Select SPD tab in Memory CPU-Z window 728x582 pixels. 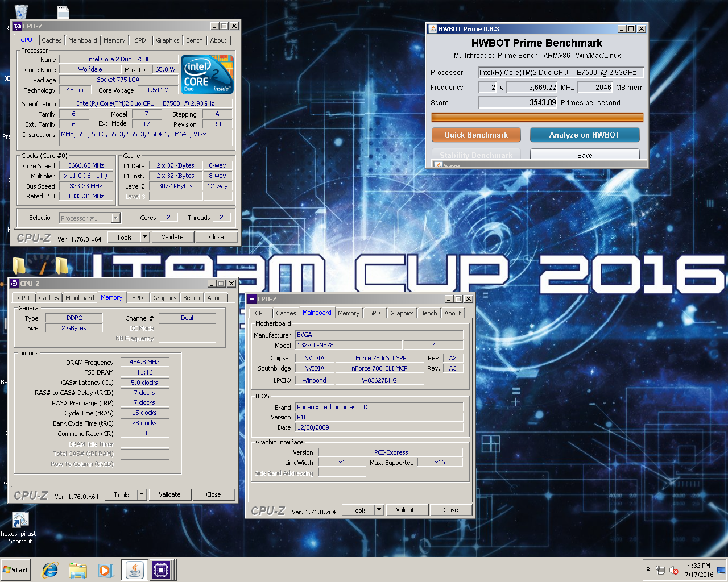138,298
